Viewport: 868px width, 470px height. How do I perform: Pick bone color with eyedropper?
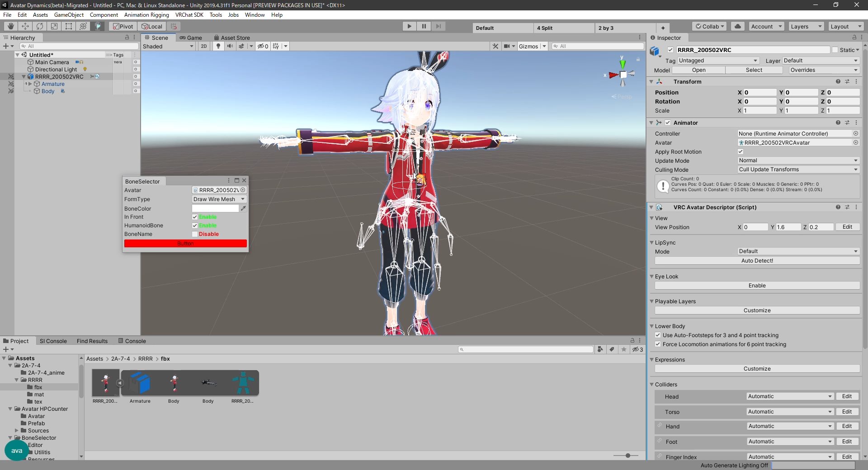[243, 208]
